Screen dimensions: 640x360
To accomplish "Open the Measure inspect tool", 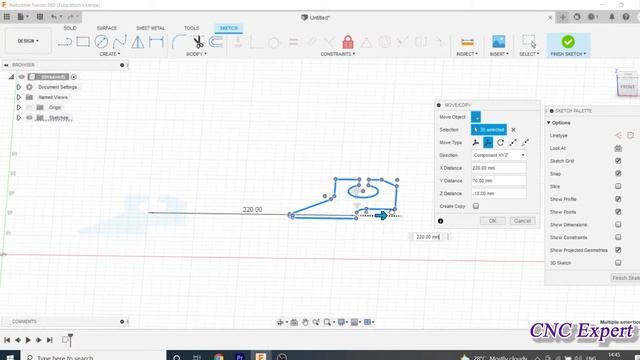I will 467,42.
